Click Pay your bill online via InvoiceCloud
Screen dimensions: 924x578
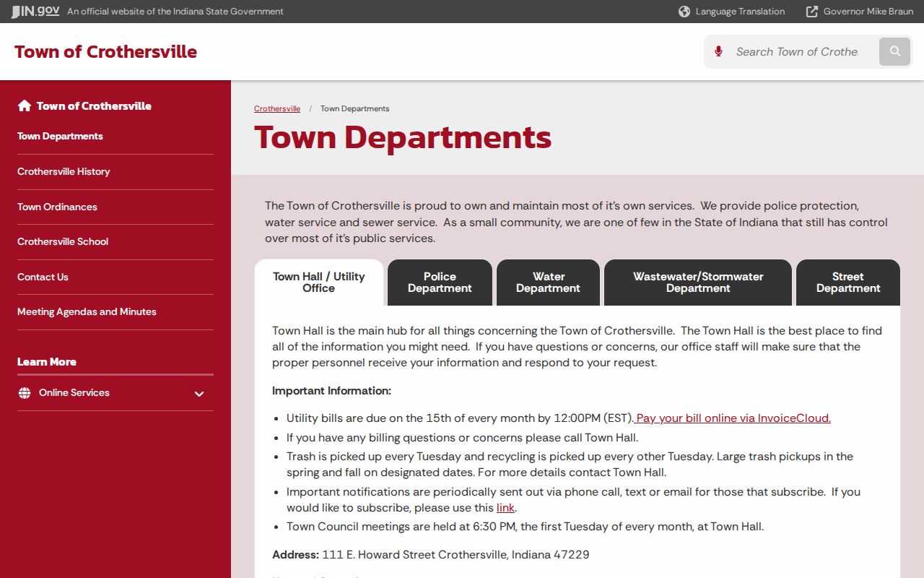733,418
